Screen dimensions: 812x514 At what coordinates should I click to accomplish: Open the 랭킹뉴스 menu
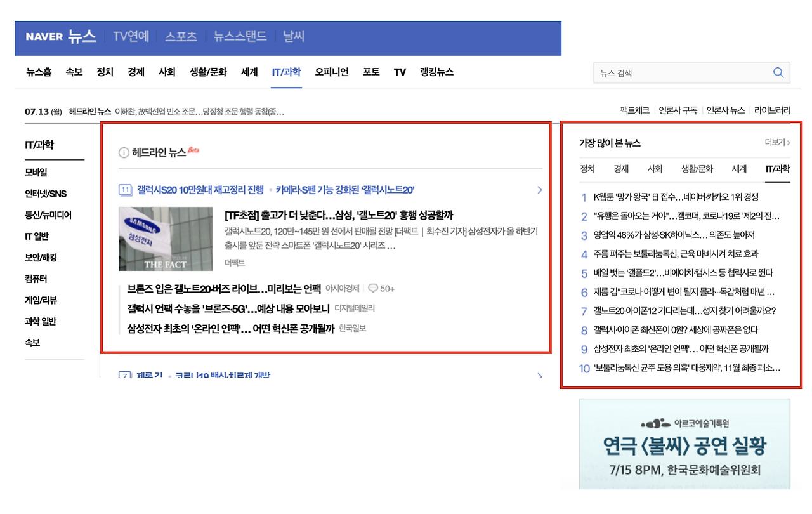(x=436, y=72)
